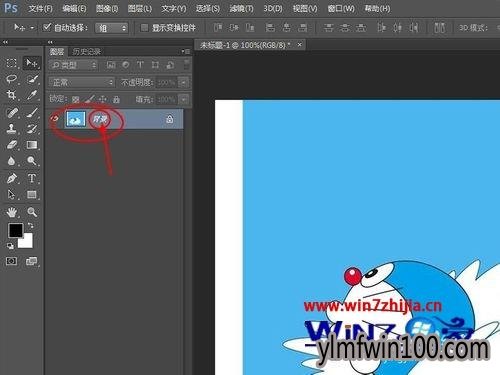The image size is (500, 375).
Task: Choose the Horizontal Type tool
Action: click(x=32, y=178)
